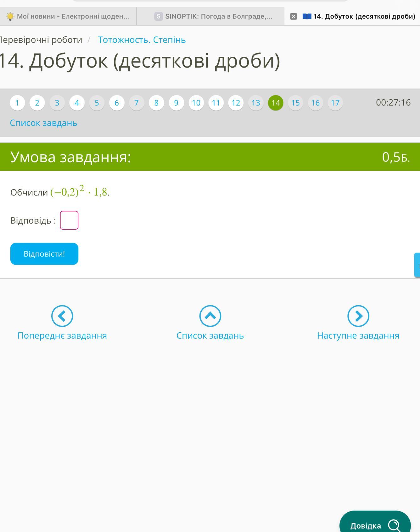Viewport: 420px width, 532px height.
Task: Jump to task number 13
Action: (x=256, y=103)
